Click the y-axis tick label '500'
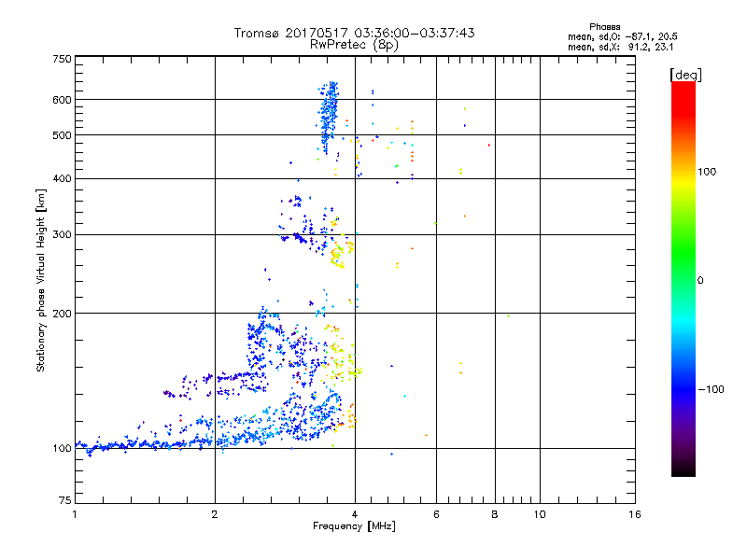747x560 pixels. (x=62, y=135)
